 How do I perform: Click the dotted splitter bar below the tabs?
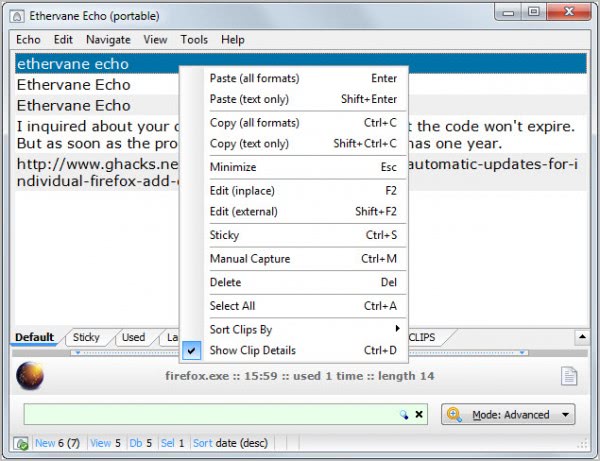300,352
